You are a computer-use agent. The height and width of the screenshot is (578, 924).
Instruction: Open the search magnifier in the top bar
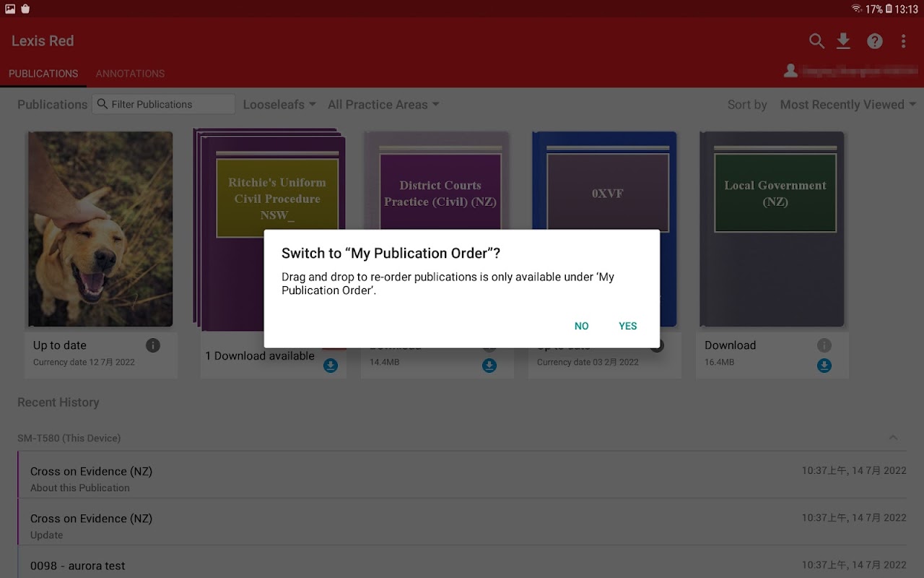[x=816, y=41]
